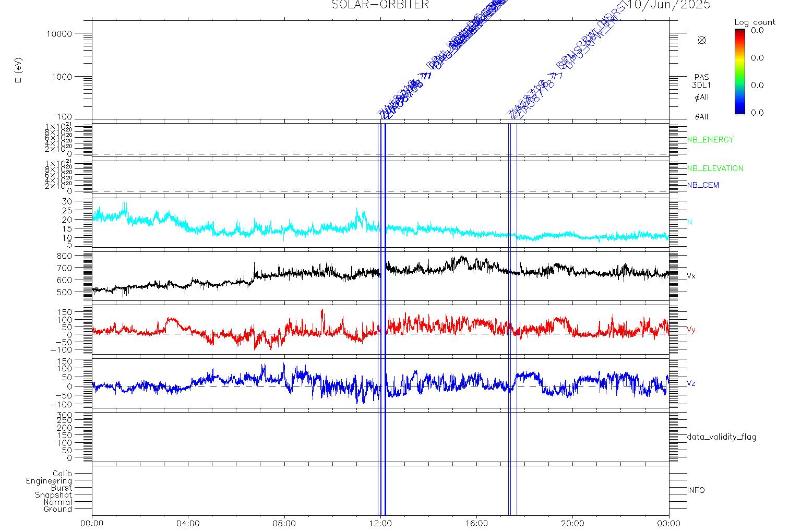Click the blue NB_CEM label
The width and height of the screenshot is (789, 532).
(702, 185)
